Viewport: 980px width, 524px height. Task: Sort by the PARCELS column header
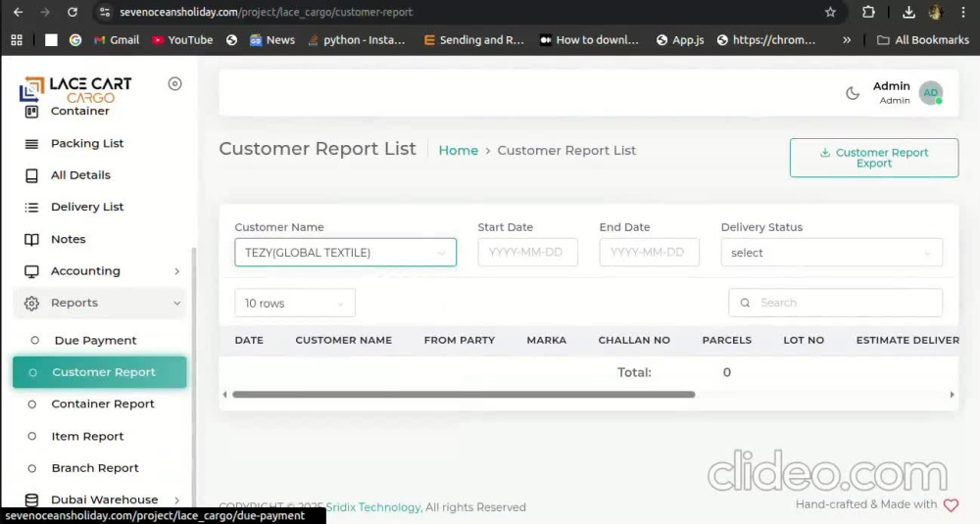pos(727,341)
